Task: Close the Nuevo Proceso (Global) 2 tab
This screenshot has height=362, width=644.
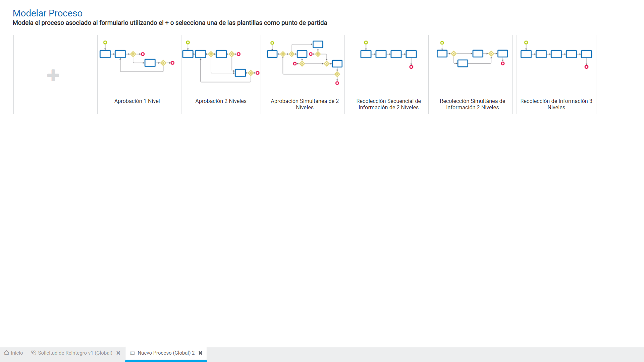Action: (200, 353)
